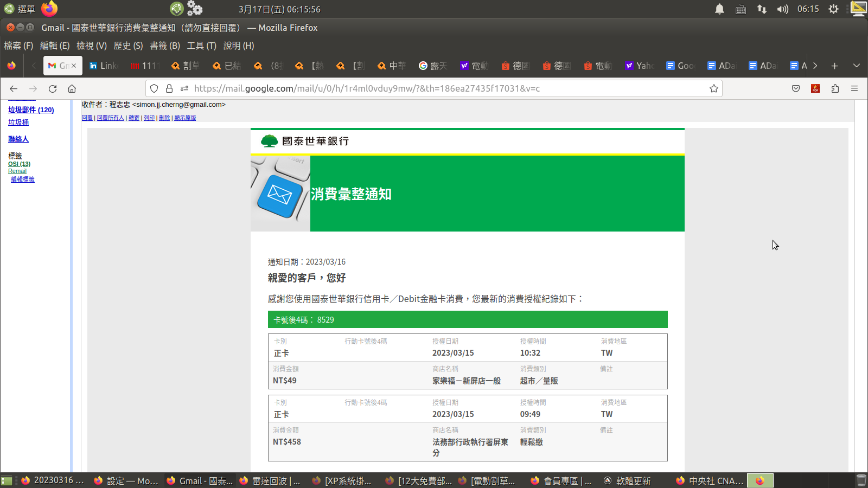Viewport: 868px width, 488px height.
Task: Open the 書籤 (B) menu
Action: click(165, 46)
